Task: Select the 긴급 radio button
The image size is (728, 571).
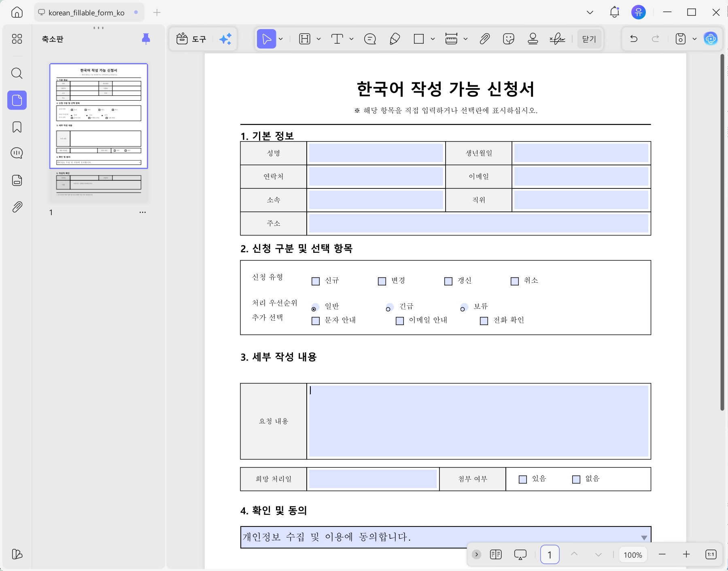Action: [x=389, y=308]
